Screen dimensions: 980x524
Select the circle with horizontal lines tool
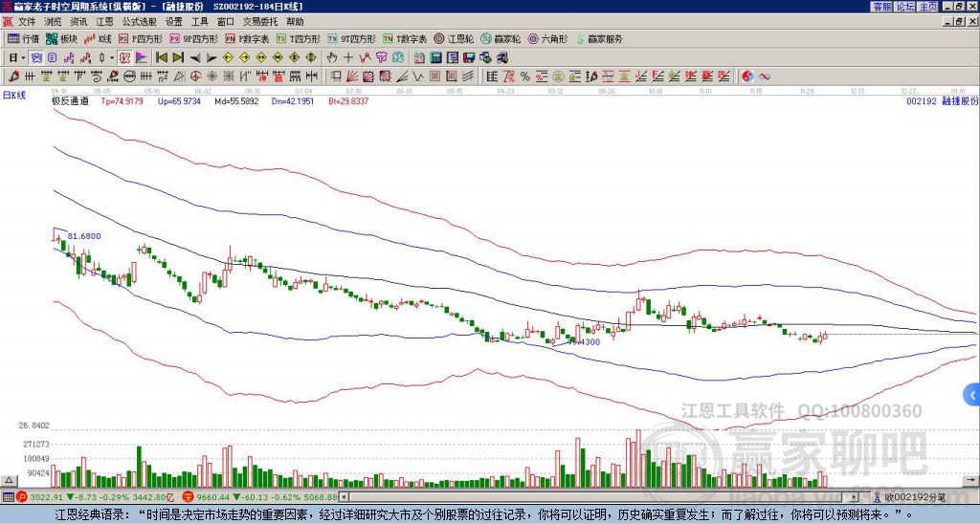pos(129,76)
